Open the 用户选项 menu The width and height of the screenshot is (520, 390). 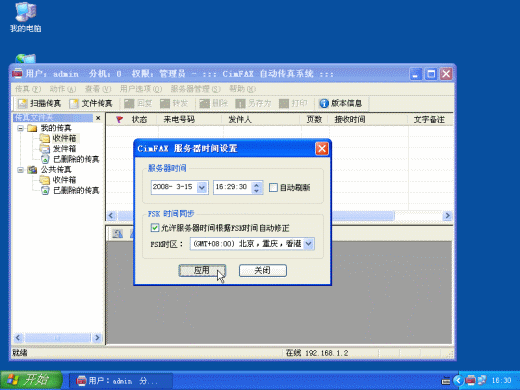click(141, 89)
